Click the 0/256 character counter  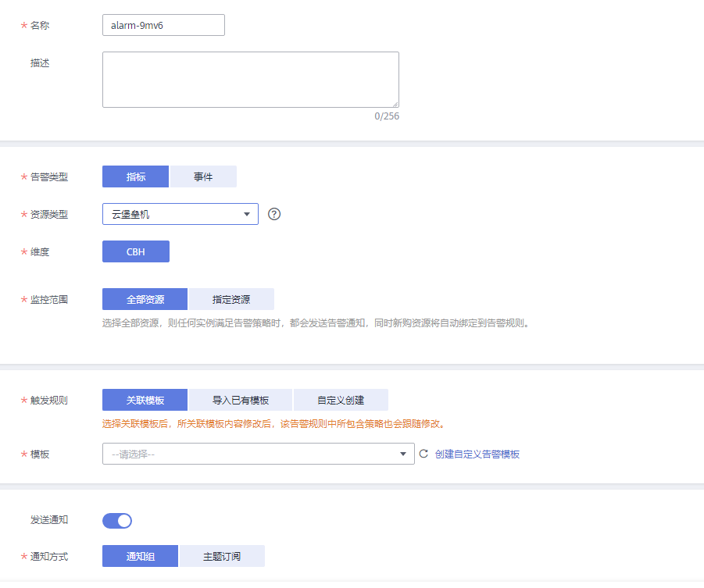pos(387,116)
